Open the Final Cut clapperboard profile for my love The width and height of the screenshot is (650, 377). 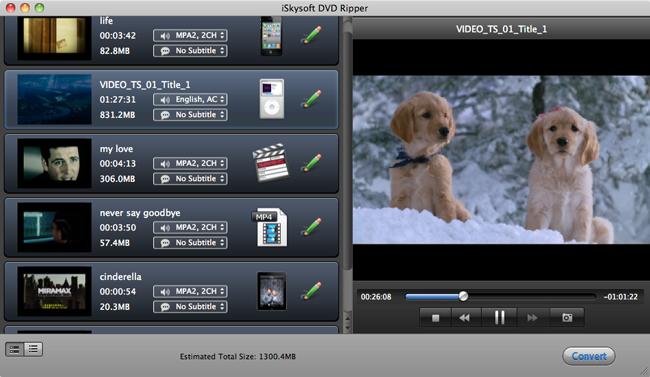[x=270, y=163]
